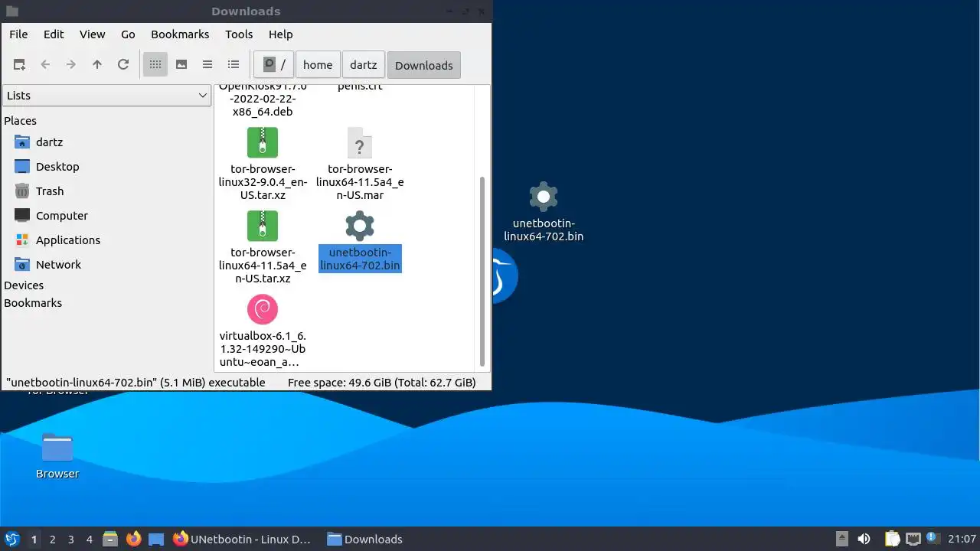
Task: Go back to the previous folder
Action: tap(45, 65)
